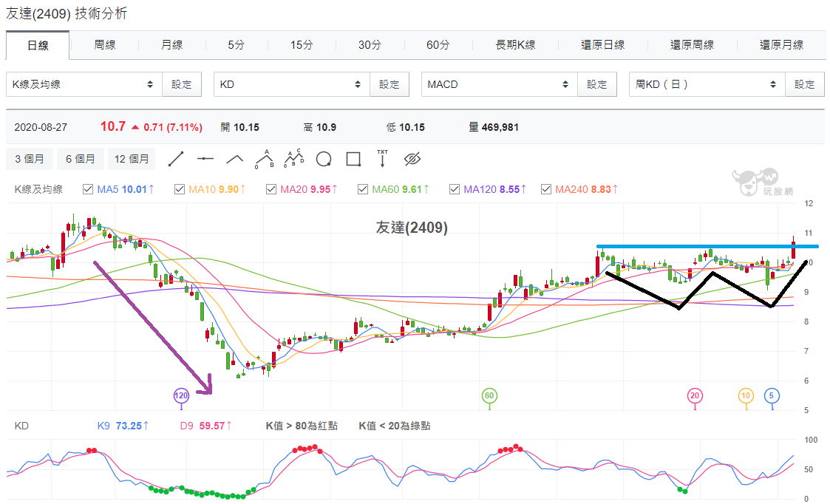Click the 20-day MA marker pin
Image resolution: width=830 pixels, height=504 pixels.
pyautogui.click(x=695, y=396)
